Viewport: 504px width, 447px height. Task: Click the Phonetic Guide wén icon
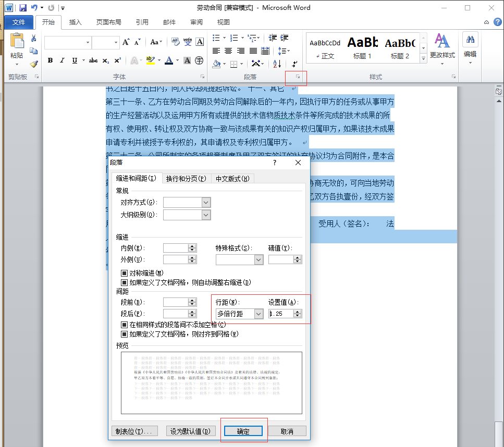point(188,42)
